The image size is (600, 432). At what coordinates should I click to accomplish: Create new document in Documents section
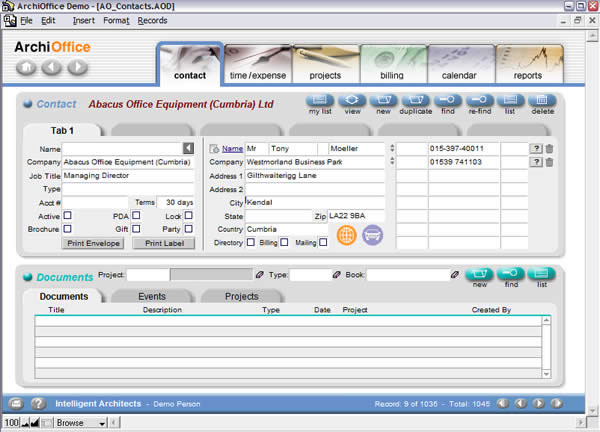tap(479, 274)
